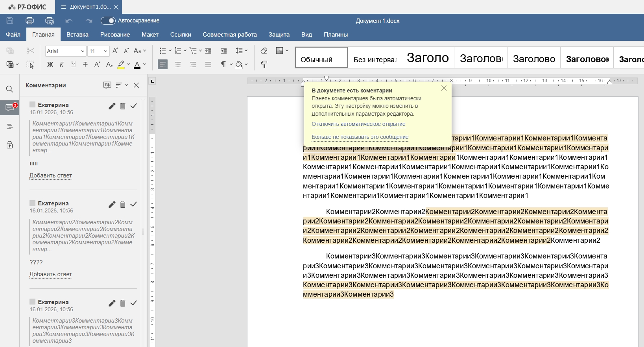The image size is (644, 347).
Task: Click the Clear style eraser icon
Action: click(264, 51)
